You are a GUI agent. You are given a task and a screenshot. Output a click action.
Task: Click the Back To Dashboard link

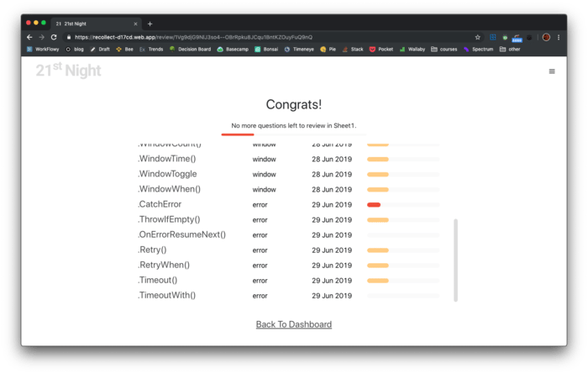coord(294,324)
